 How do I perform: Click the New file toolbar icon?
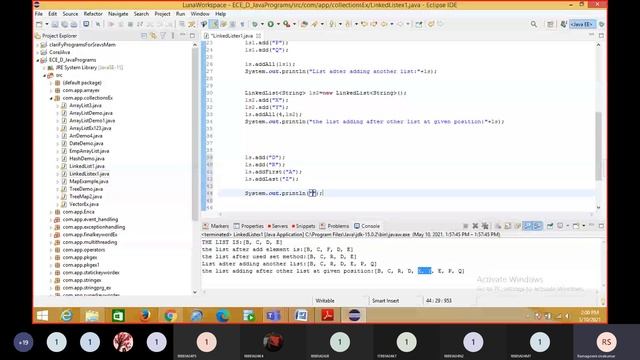39,24
